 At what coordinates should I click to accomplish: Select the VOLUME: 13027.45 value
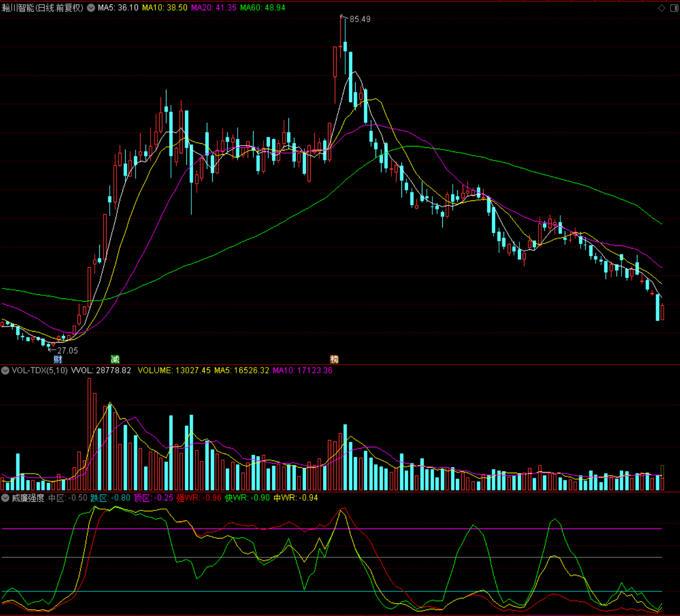174,371
